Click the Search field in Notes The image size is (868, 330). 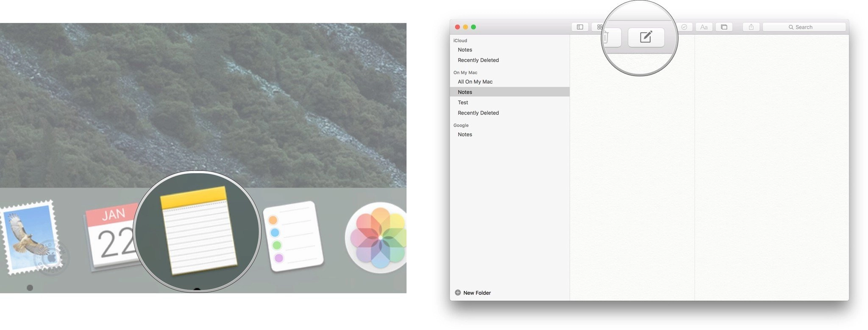804,27
